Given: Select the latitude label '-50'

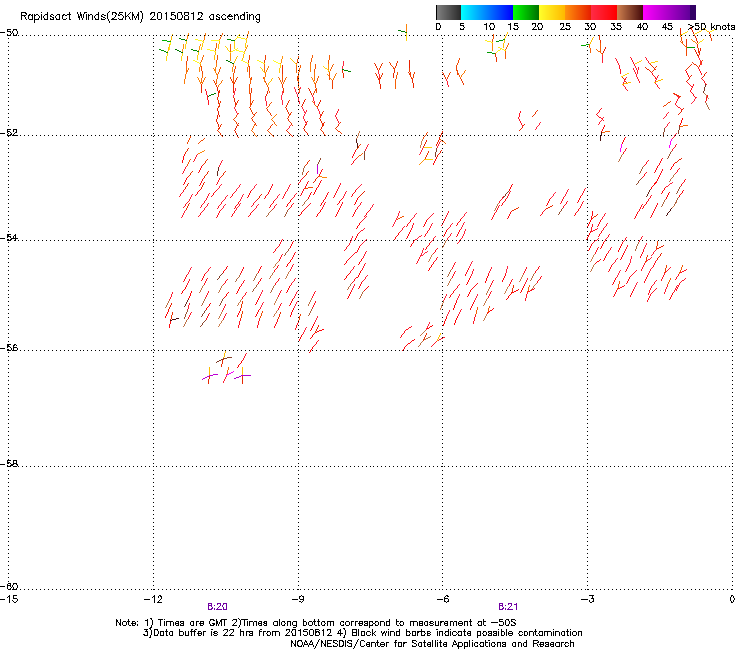Looking at the screenshot, I should (9, 33).
